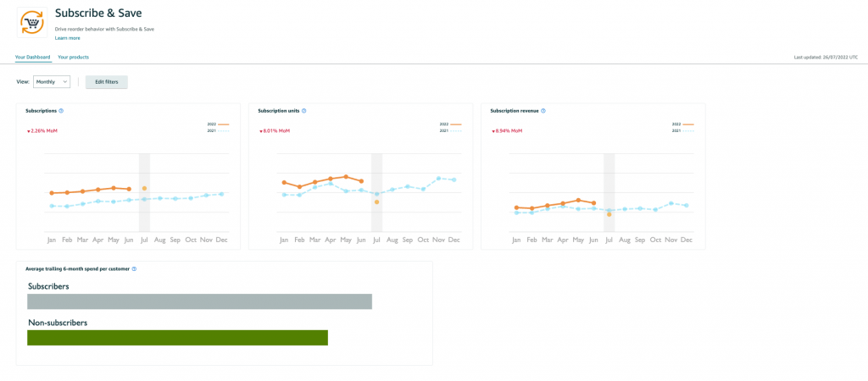Screen dimensions: 868x381
Task: Click Dec axis label in Subscription revenue chart
Action: coord(687,240)
